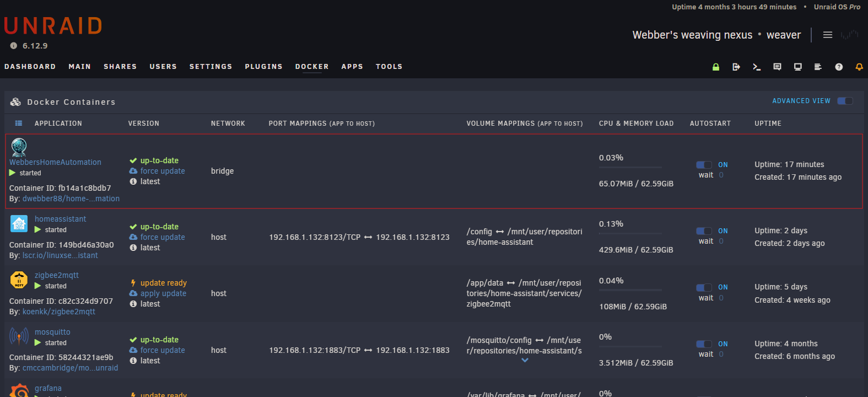Click the mosquitto container icon
Viewport: 868px width, 397px height.
[19, 336]
